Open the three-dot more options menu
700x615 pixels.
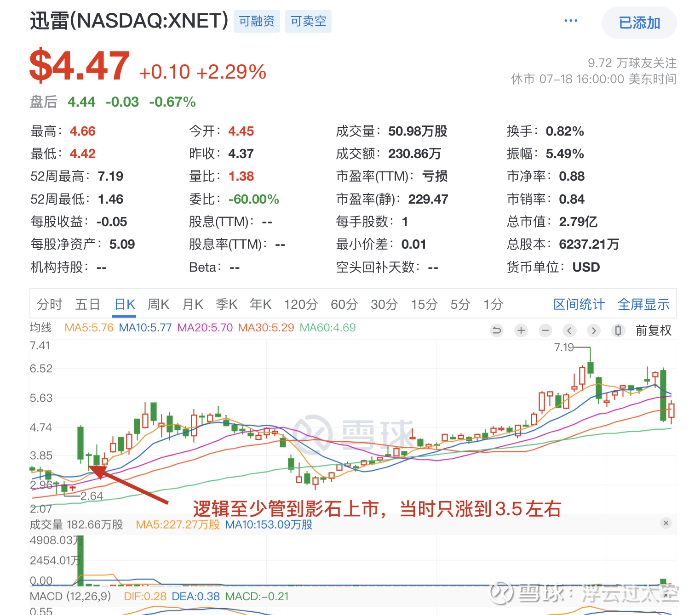pyautogui.click(x=571, y=21)
